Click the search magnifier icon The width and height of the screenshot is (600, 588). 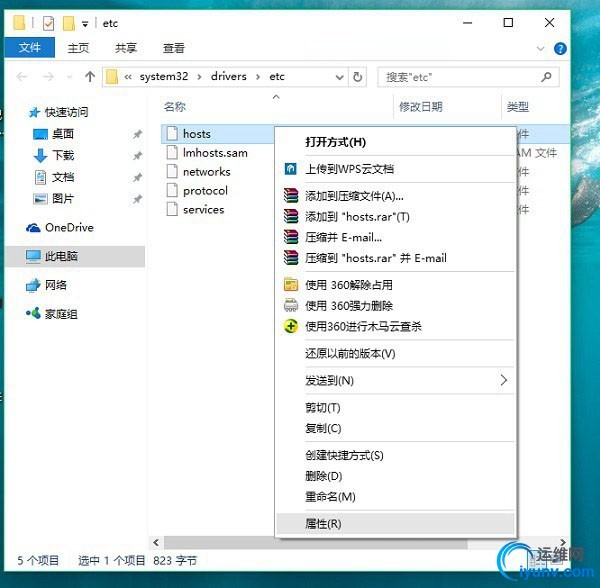click(546, 77)
